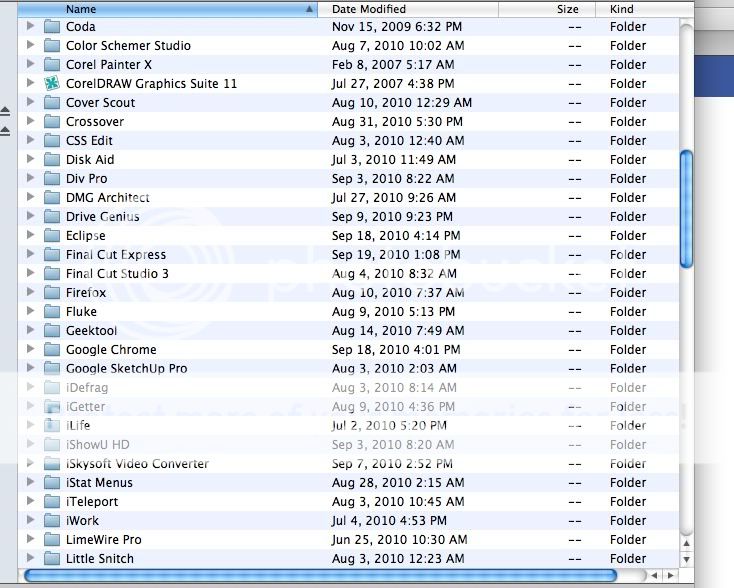Click the Final Cut Express folder icon
734x588 pixels.
[x=52, y=255]
